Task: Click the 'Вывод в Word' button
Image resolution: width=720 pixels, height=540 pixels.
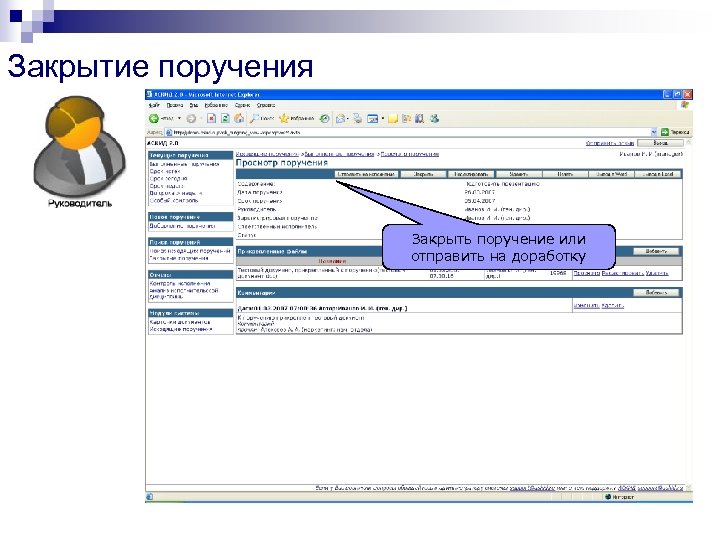Action: point(612,174)
